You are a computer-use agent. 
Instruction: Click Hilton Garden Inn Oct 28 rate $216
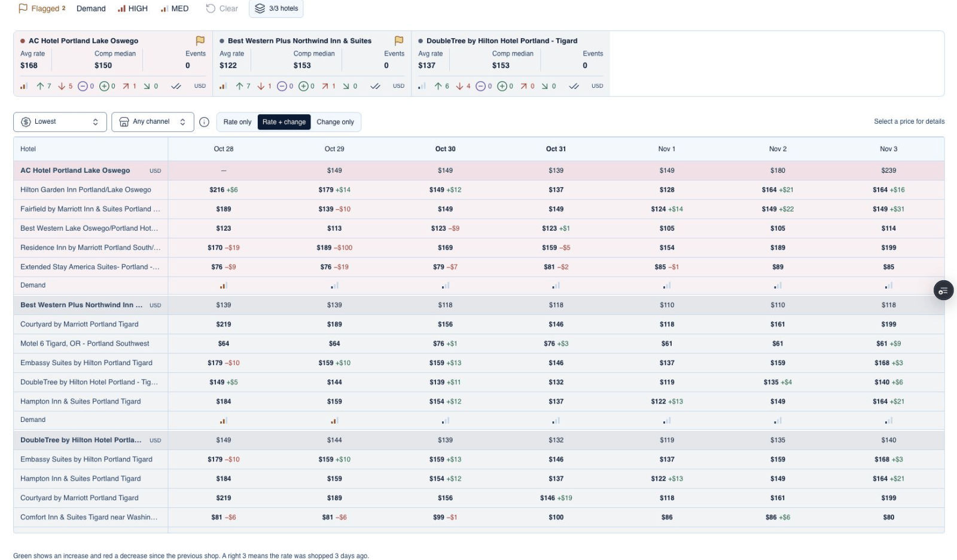(x=224, y=189)
